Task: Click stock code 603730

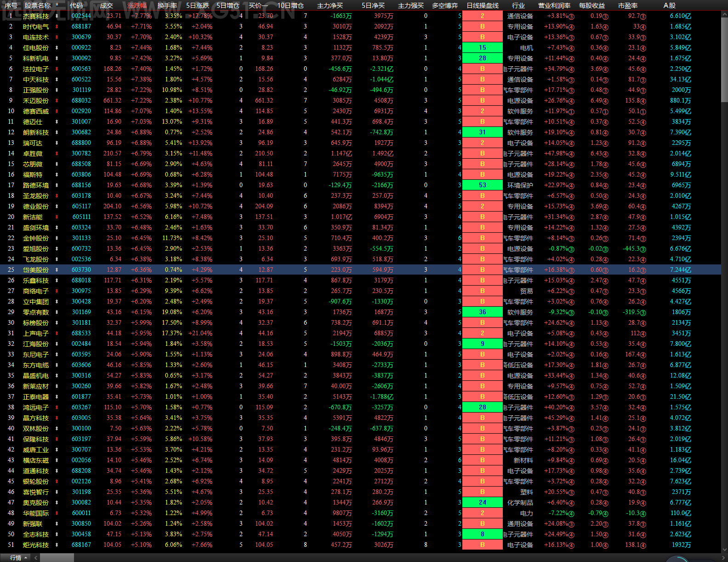Action: click(81, 270)
